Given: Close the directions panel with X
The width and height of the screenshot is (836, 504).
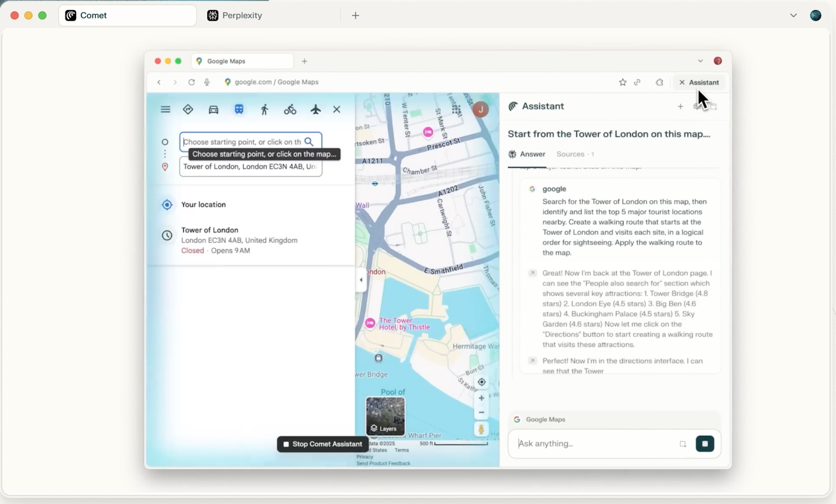Looking at the screenshot, I should [337, 110].
